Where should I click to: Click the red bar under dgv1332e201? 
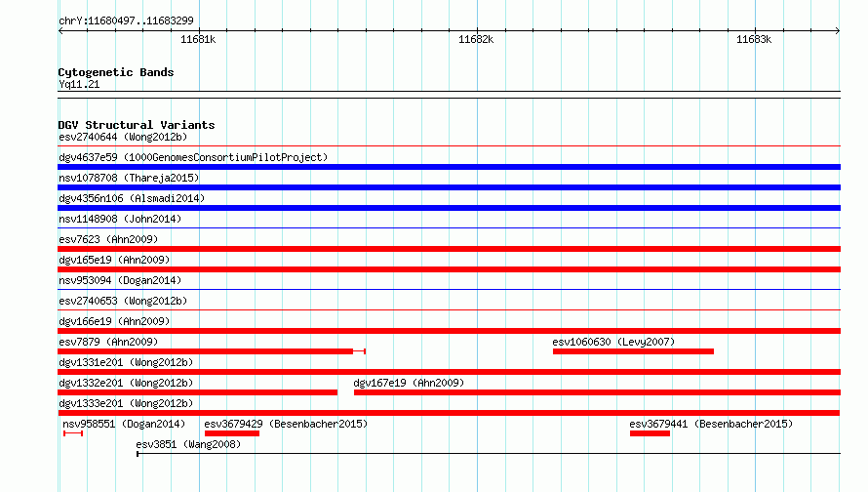[x=198, y=392]
